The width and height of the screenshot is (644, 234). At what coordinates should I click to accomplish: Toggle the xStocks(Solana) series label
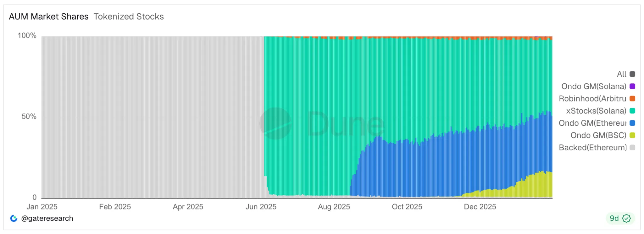tap(596, 111)
